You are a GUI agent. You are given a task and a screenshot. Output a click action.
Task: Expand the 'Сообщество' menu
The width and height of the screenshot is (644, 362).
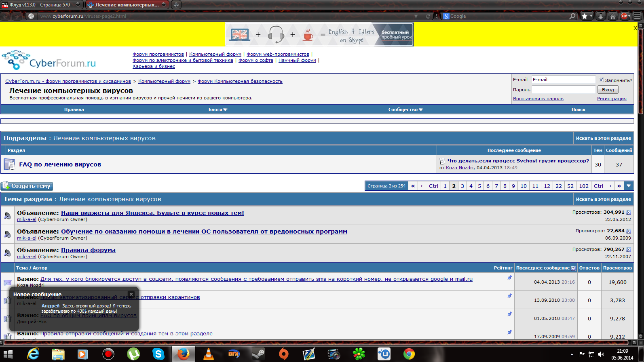click(x=405, y=109)
